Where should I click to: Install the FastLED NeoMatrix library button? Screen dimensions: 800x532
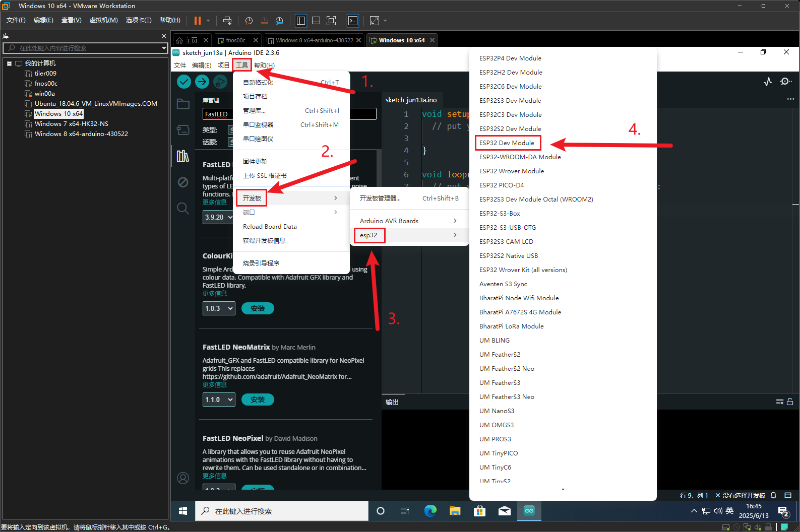click(258, 400)
